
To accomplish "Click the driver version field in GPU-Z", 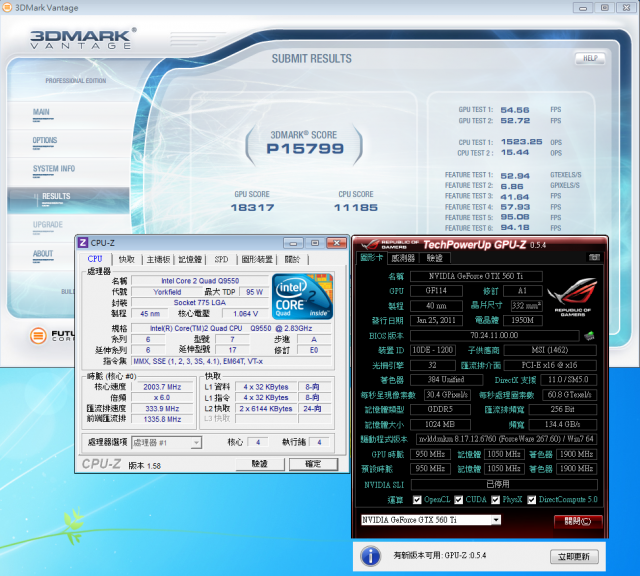I will [x=506, y=439].
